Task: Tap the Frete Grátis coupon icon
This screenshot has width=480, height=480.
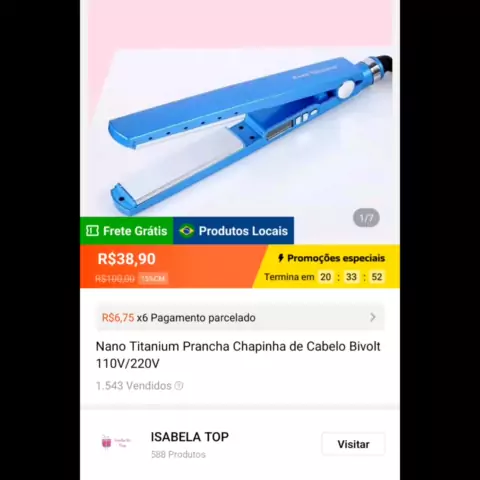Action: 92,231
